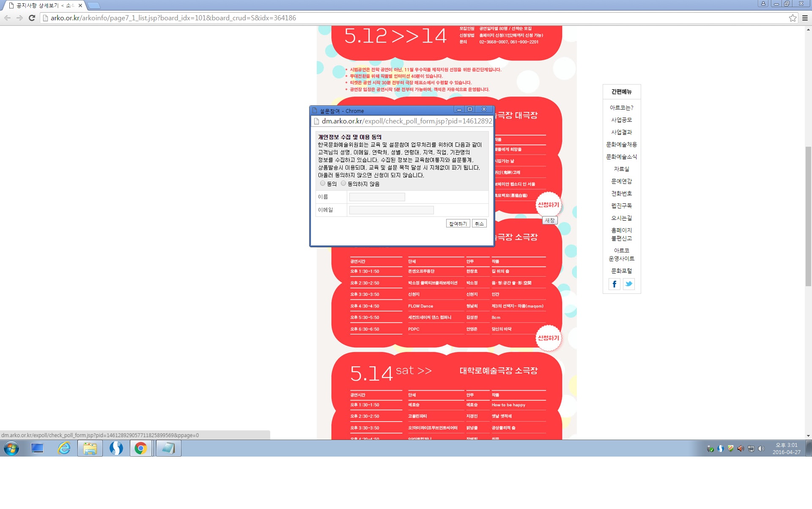
Task: Select the 동의하지 않음 radio button
Action: click(x=343, y=183)
